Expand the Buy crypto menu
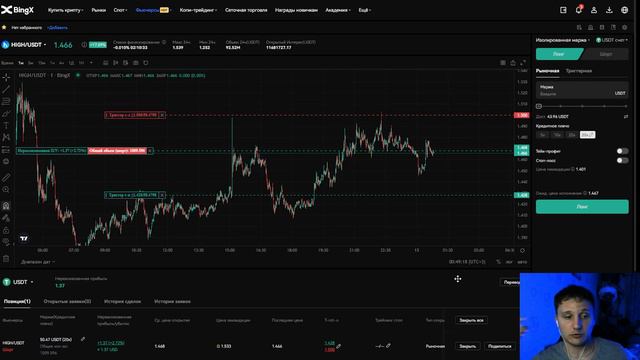Screen dimensions: 640x360 tap(65, 10)
